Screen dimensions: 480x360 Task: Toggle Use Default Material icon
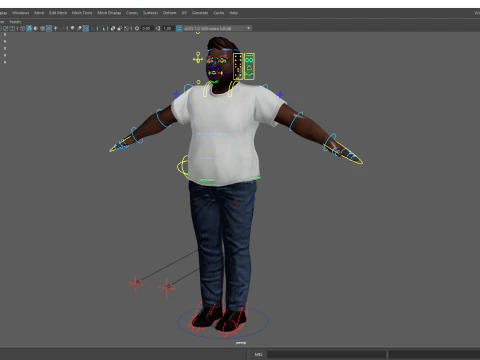[x=36, y=28]
